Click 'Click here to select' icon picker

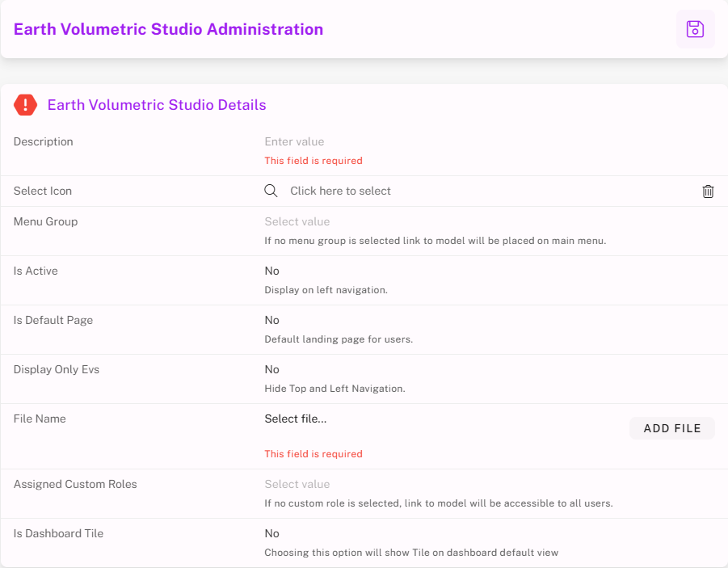(340, 191)
